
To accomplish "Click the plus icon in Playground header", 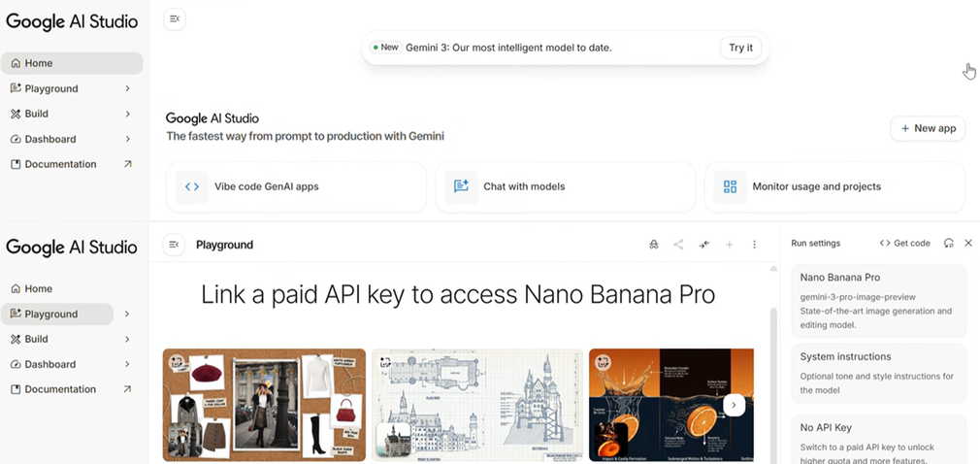I will click(730, 245).
